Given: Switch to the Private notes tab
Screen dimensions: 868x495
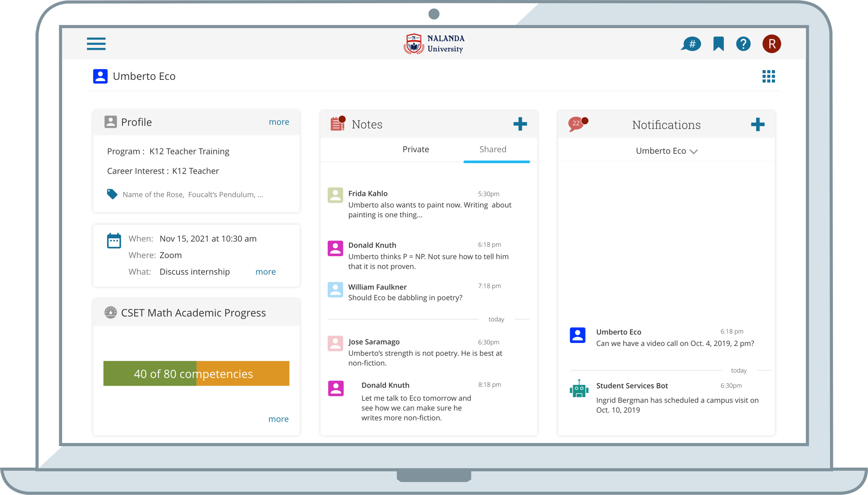Looking at the screenshot, I should pos(415,149).
